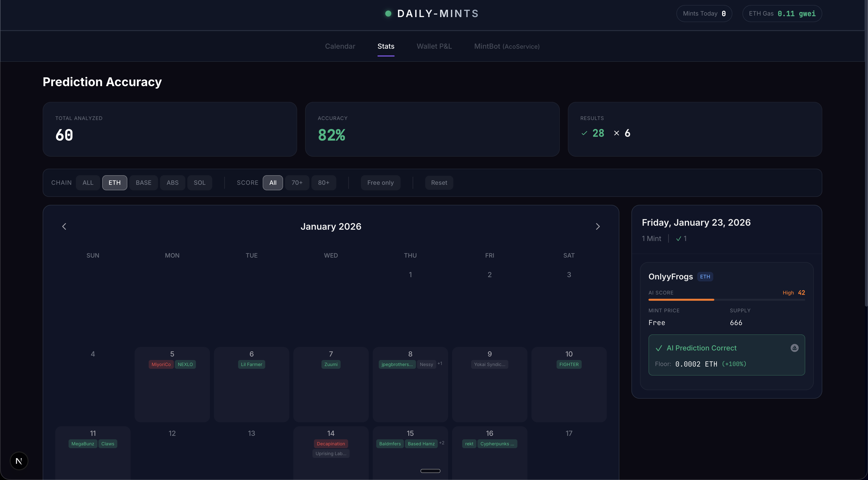The image size is (868, 480).
Task: Click the Mints Today counter badge
Action: [x=704, y=14]
